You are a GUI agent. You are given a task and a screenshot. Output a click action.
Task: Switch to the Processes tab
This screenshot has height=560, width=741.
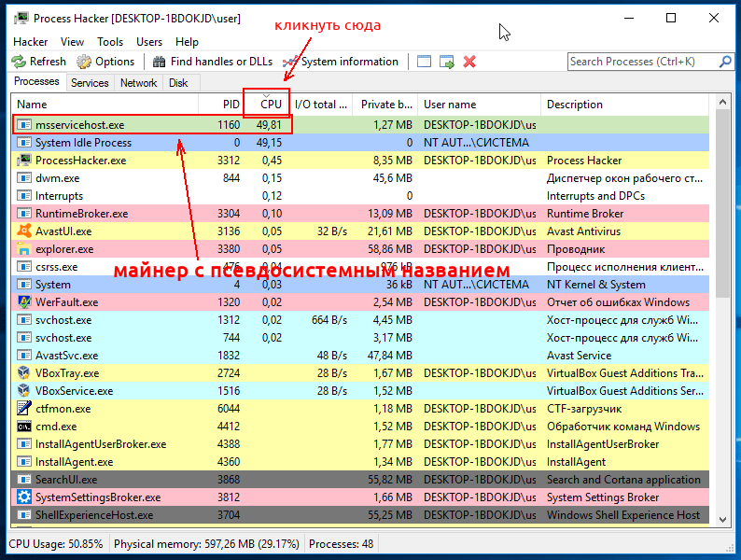(x=36, y=81)
